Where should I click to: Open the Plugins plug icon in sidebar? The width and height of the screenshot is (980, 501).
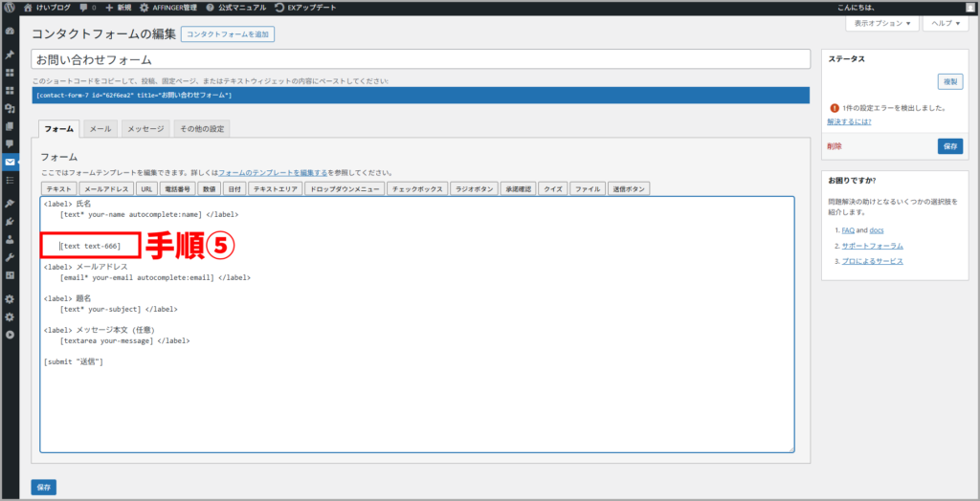pyautogui.click(x=10, y=221)
